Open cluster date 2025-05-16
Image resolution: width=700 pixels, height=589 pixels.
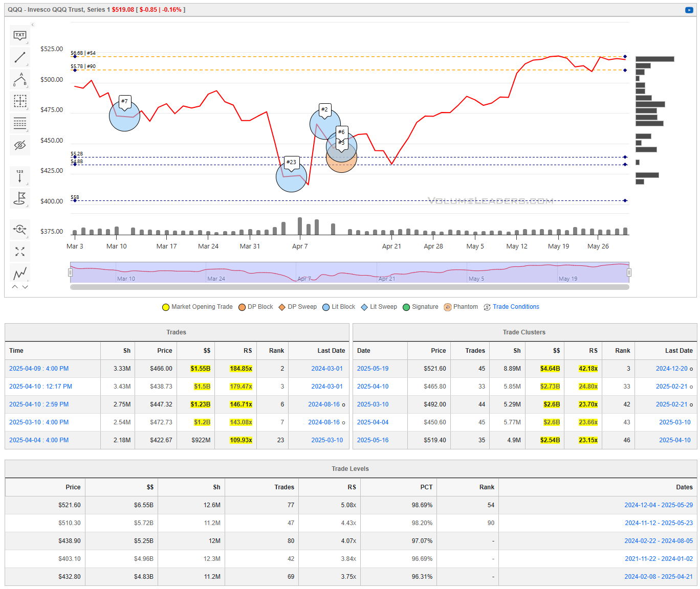click(373, 440)
